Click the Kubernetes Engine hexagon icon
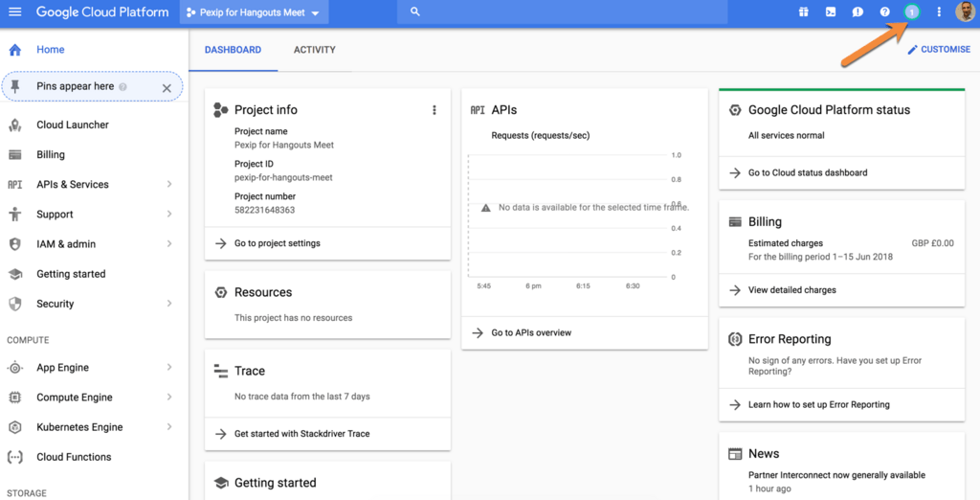 click(15, 427)
